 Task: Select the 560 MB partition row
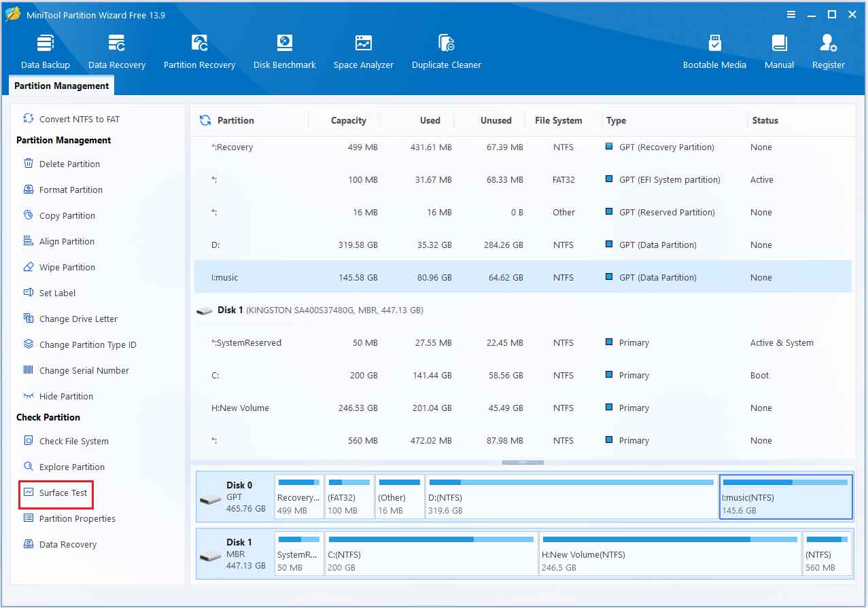click(523, 441)
